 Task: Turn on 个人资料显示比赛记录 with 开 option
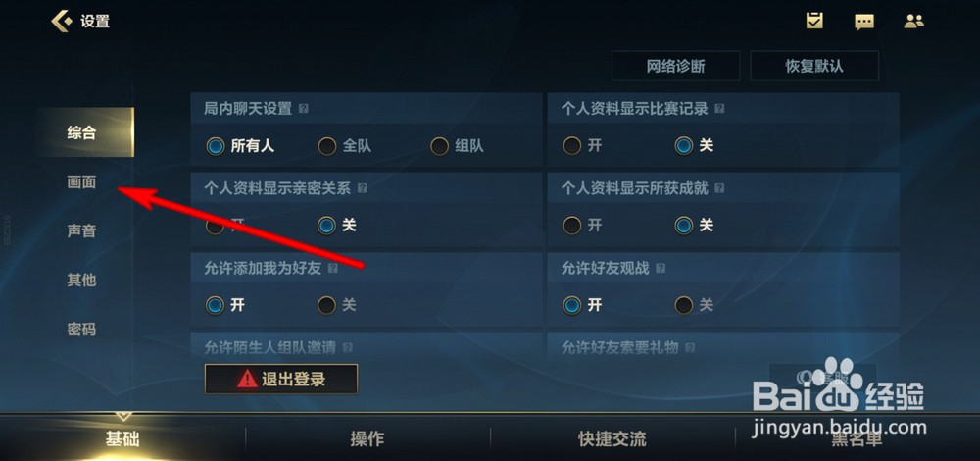pos(582,146)
